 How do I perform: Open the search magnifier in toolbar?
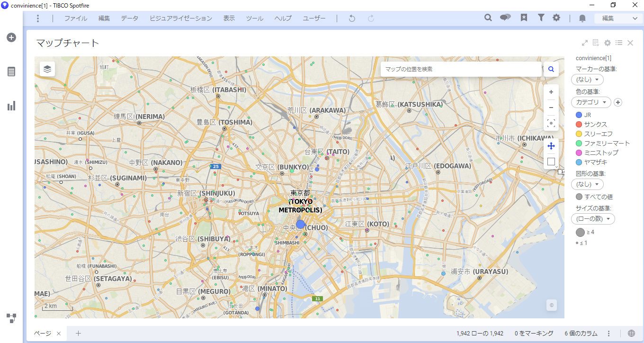pos(488,18)
